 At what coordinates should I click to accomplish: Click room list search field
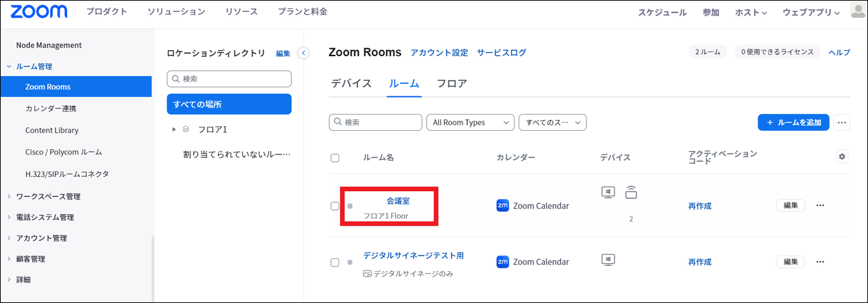click(375, 123)
